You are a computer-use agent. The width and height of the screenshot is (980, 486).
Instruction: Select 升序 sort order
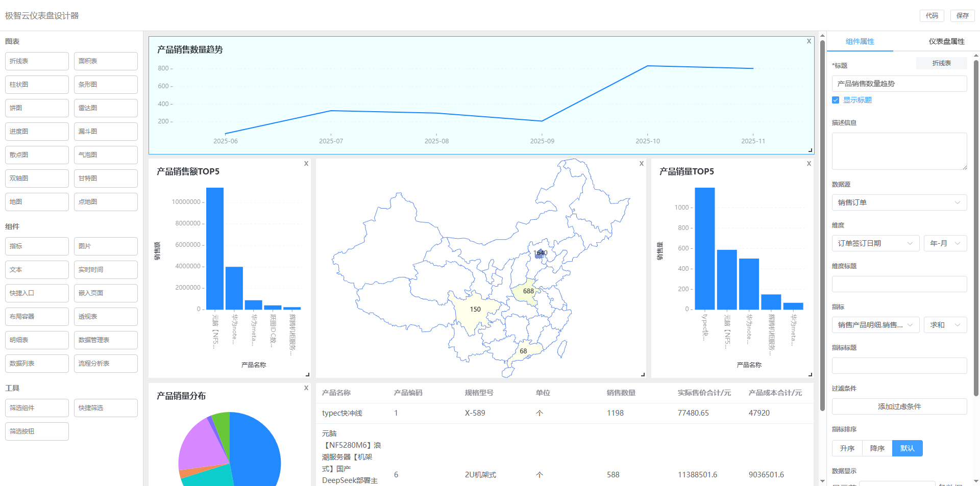point(847,448)
